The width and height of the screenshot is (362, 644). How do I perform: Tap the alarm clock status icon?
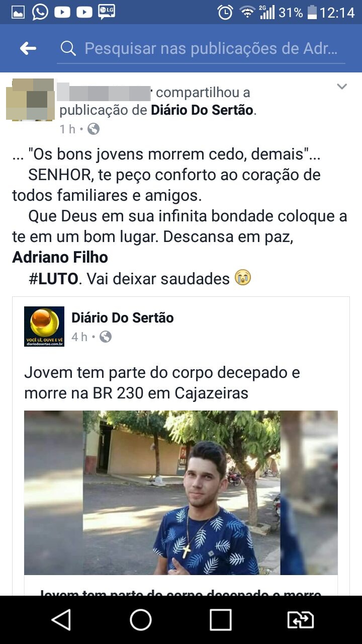pos(225,12)
